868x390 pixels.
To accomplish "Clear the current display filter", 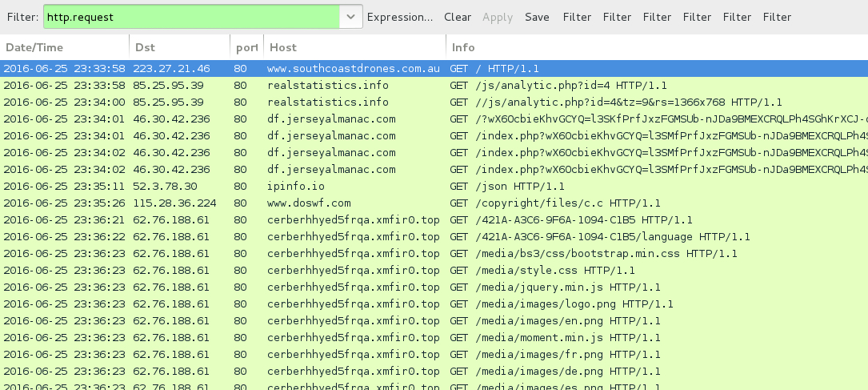I will pos(458,17).
